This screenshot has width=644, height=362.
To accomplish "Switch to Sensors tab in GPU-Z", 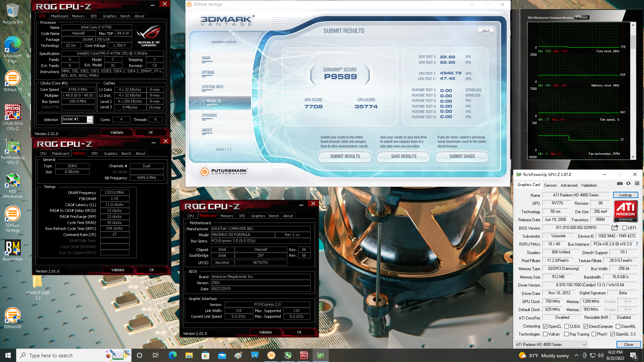I will point(550,185).
